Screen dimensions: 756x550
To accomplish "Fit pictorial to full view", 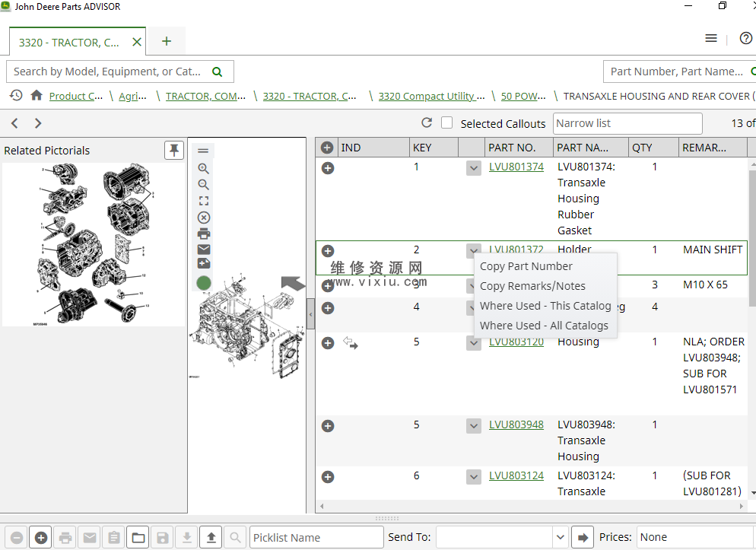I will coord(204,201).
